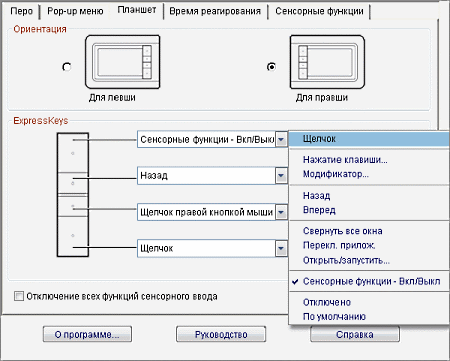
Task: Click the 'Руководство' button
Action: coord(221,334)
